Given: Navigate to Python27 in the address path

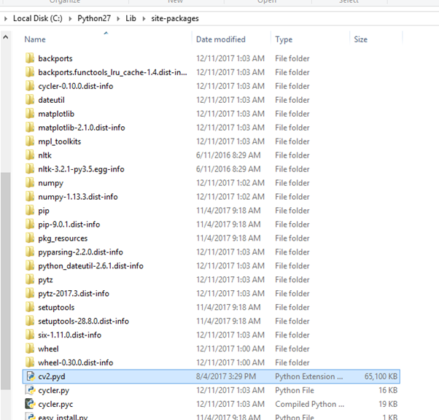Looking at the screenshot, I should [94, 18].
